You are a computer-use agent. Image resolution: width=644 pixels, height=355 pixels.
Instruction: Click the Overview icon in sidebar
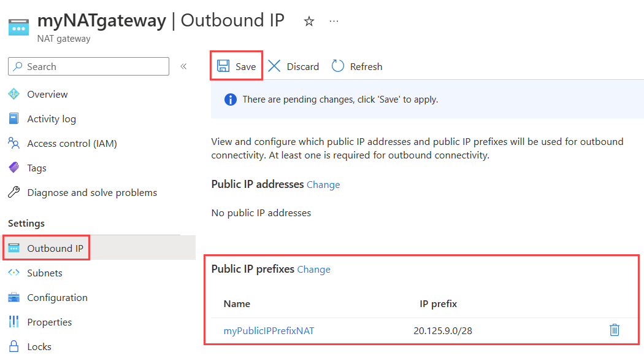pyautogui.click(x=14, y=94)
